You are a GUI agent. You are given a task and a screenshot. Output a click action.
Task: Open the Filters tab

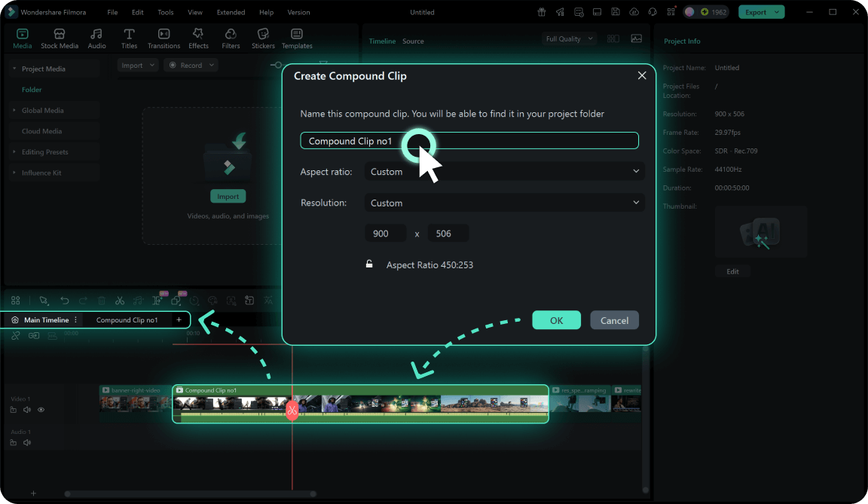(231, 38)
